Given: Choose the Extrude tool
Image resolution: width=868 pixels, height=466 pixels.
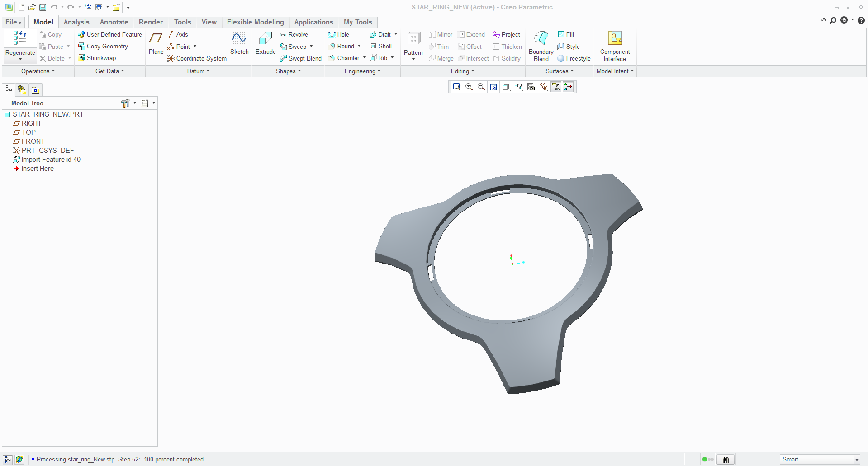Looking at the screenshot, I should [266, 44].
